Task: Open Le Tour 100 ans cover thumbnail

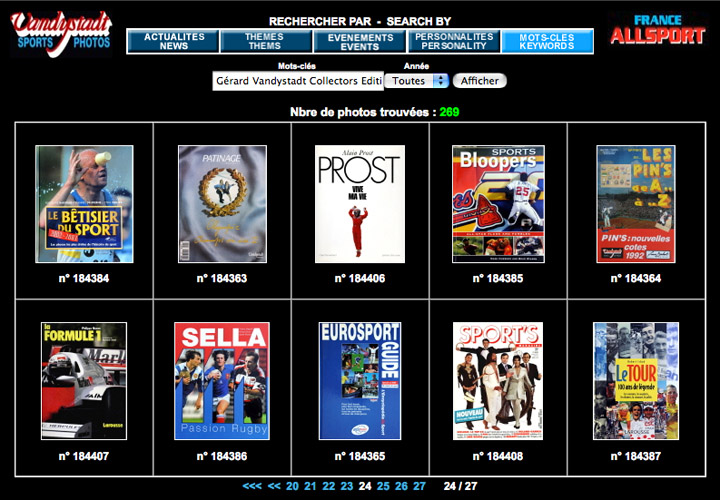Action: click(x=636, y=381)
